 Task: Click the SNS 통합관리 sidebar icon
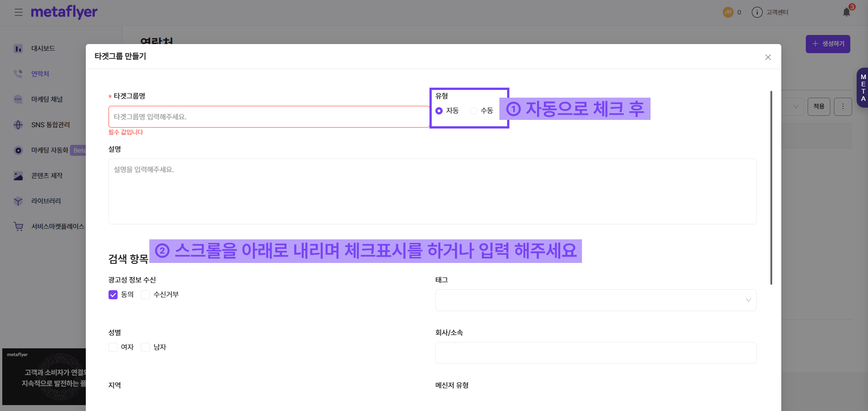point(18,125)
